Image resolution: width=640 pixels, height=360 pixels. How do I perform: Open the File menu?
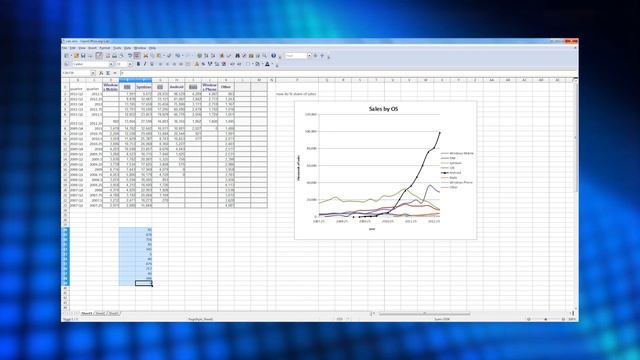[64, 48]
